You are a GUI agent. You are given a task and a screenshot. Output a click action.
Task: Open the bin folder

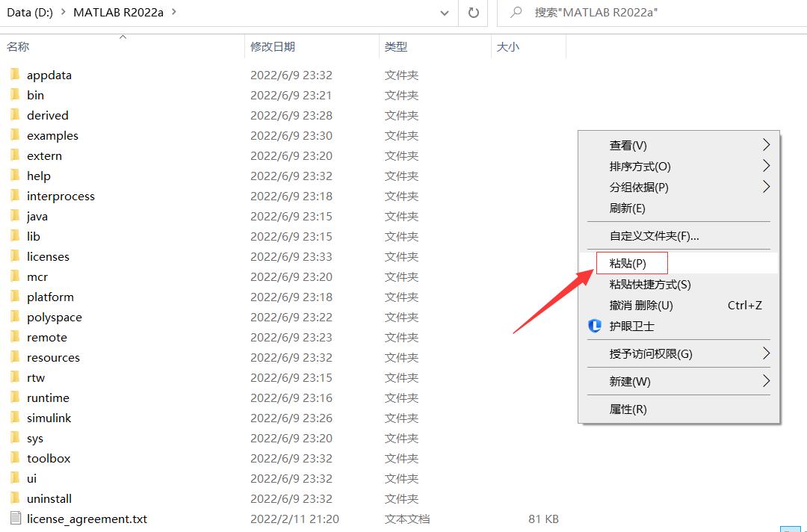pyautogui.click(x=35, y=95)
